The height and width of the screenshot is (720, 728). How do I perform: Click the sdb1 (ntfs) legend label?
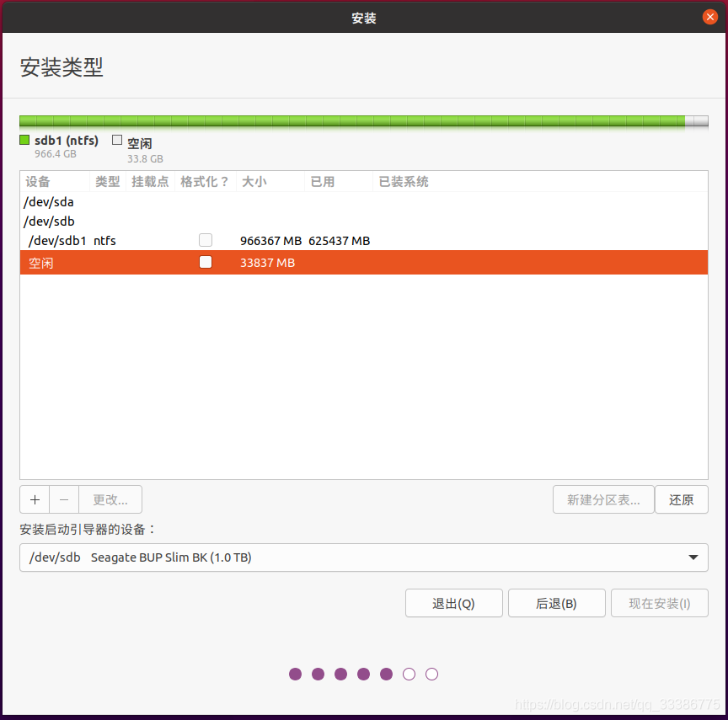click(x=67, y=141)
